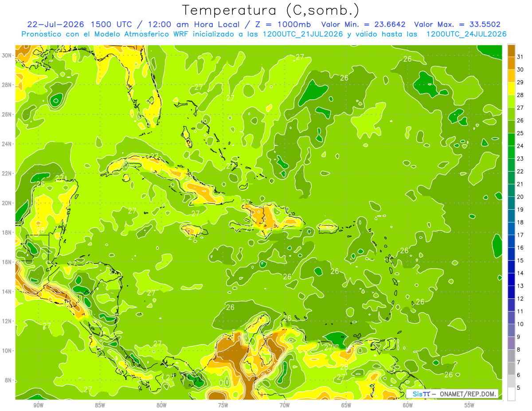Click the yellow legend swatch between 28 and 29

coord(511,89)
